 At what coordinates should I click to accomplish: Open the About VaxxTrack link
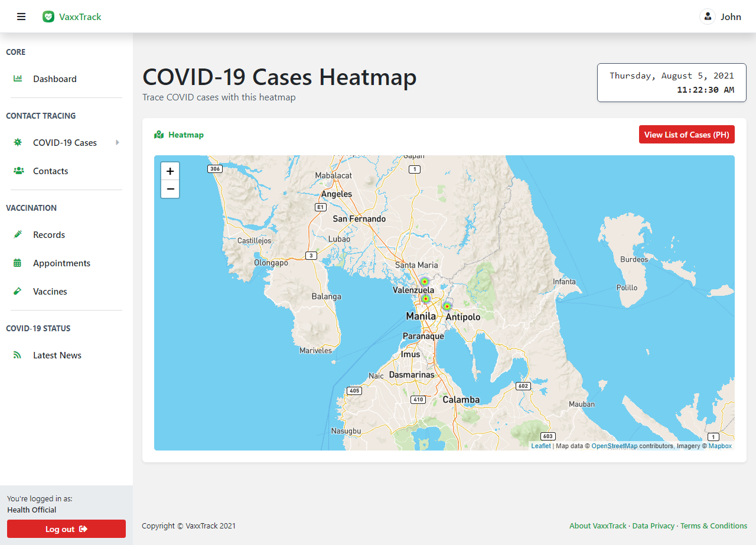coord(598,526)
